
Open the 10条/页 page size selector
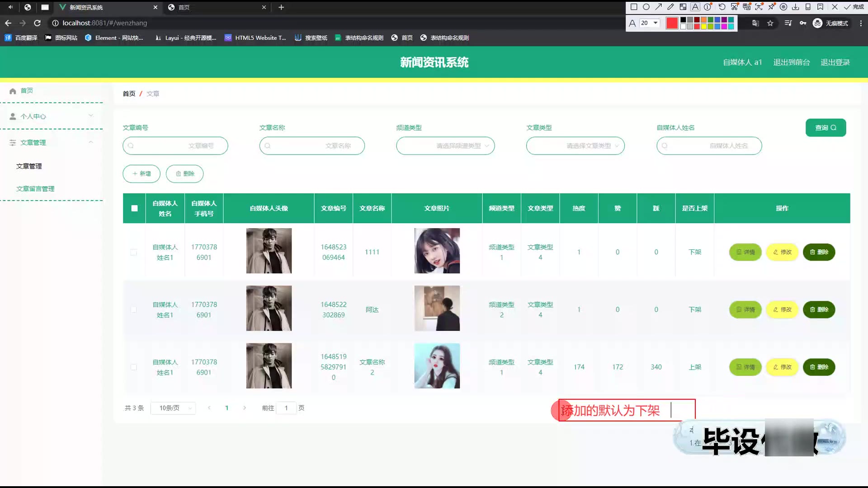pos(173,408)
